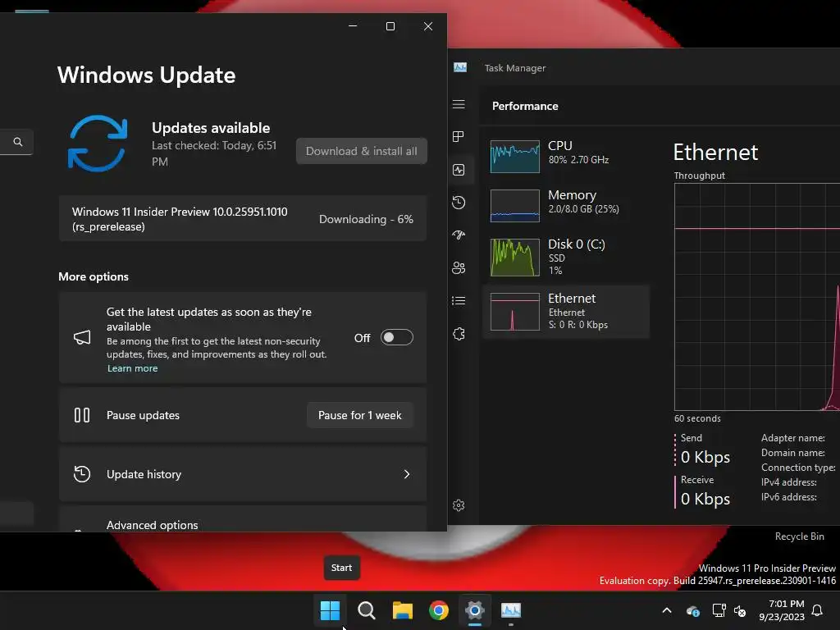Follow the Learn more link

click(x=132, y=368)
